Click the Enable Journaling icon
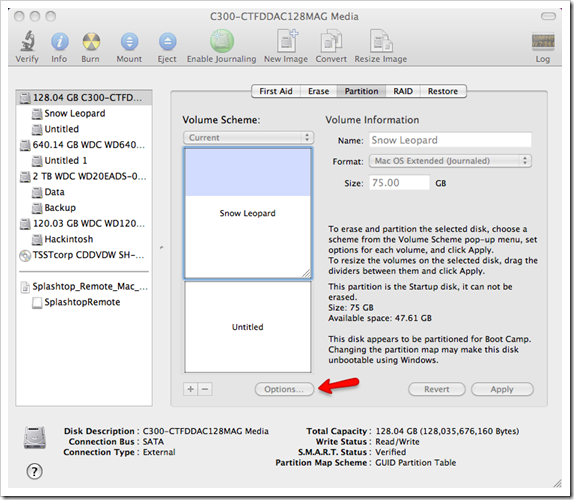 point(222,41)
